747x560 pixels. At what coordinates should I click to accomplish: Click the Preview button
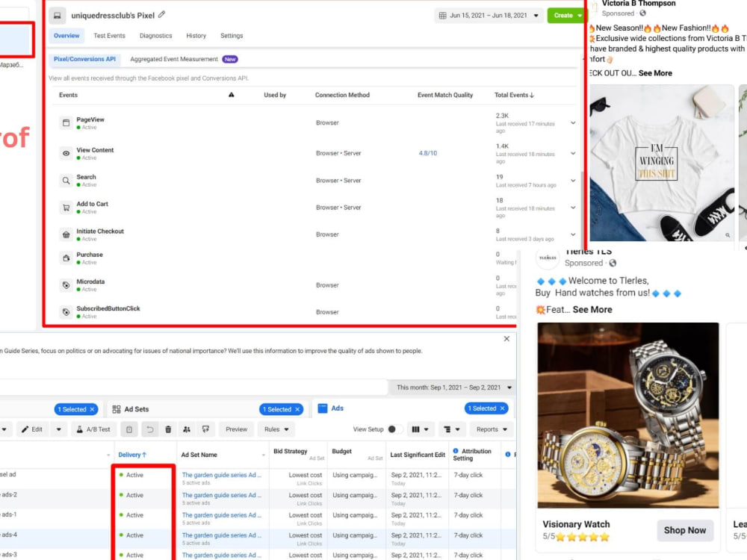236,429
